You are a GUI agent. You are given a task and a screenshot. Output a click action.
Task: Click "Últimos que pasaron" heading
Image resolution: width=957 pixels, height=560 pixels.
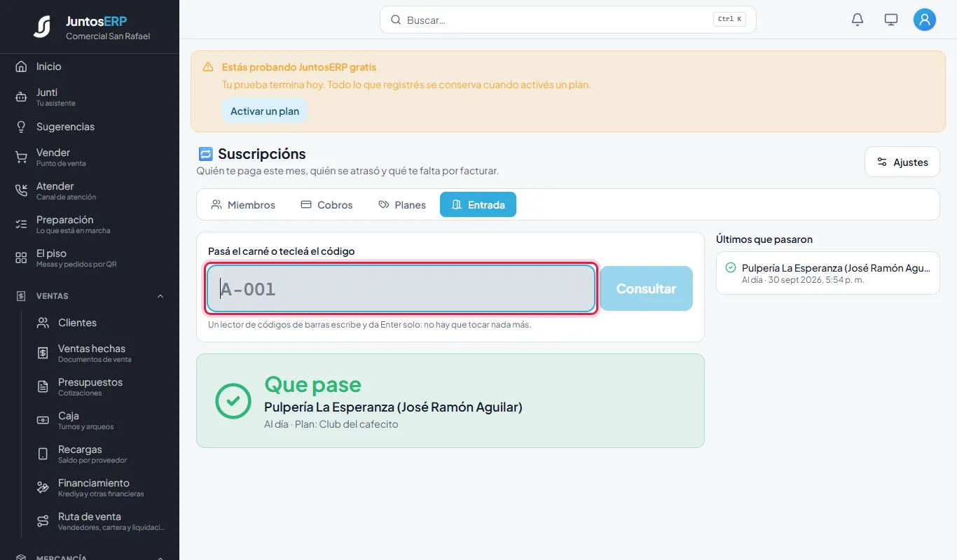(x=764, y=239)
